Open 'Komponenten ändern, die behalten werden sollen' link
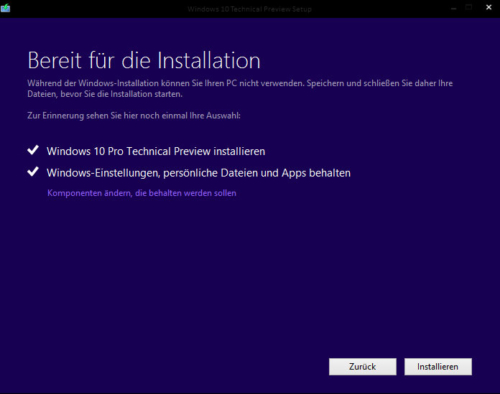 (142, 193)
